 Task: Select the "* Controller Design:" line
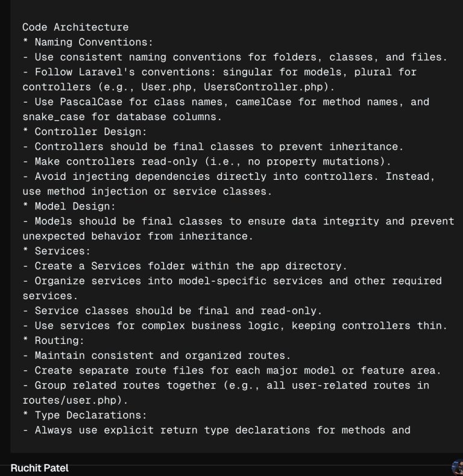click(84, 132)
